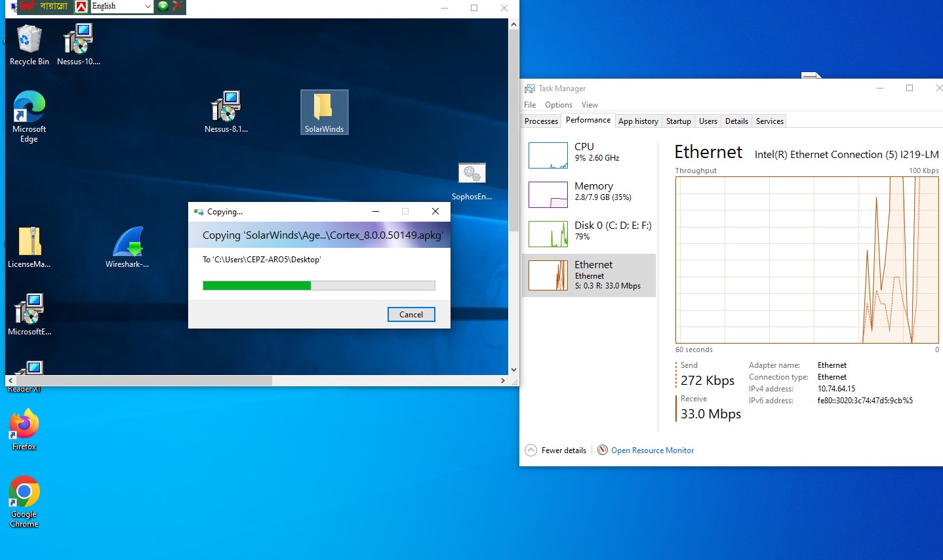
Task: Select the Memory performance graph thumbnail
Action: (x=548, y=195)
